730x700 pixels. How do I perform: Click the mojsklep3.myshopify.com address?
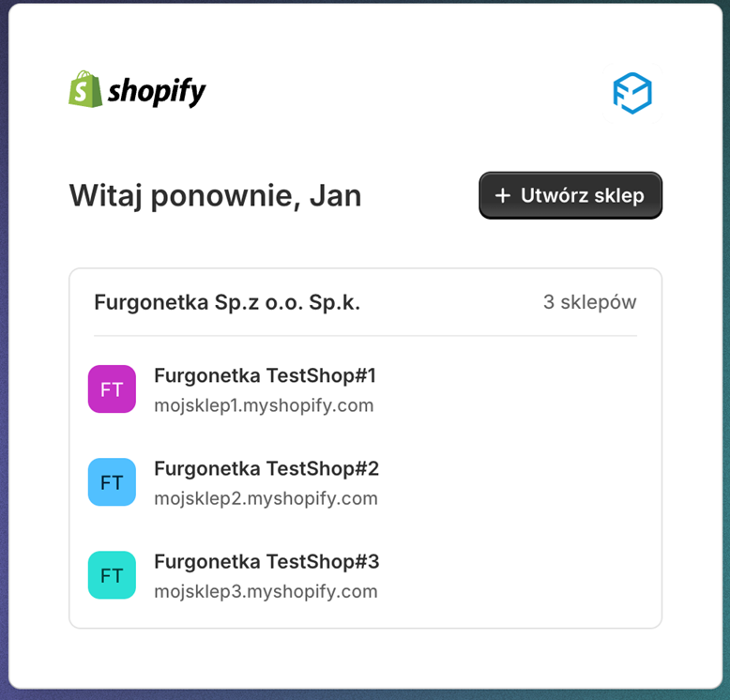pos(266,591)
